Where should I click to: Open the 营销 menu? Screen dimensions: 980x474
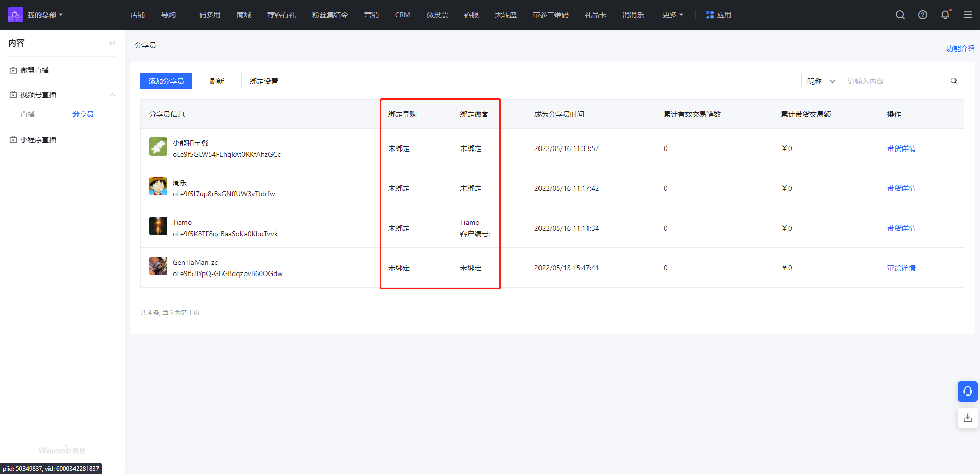[x=372, y=15]
